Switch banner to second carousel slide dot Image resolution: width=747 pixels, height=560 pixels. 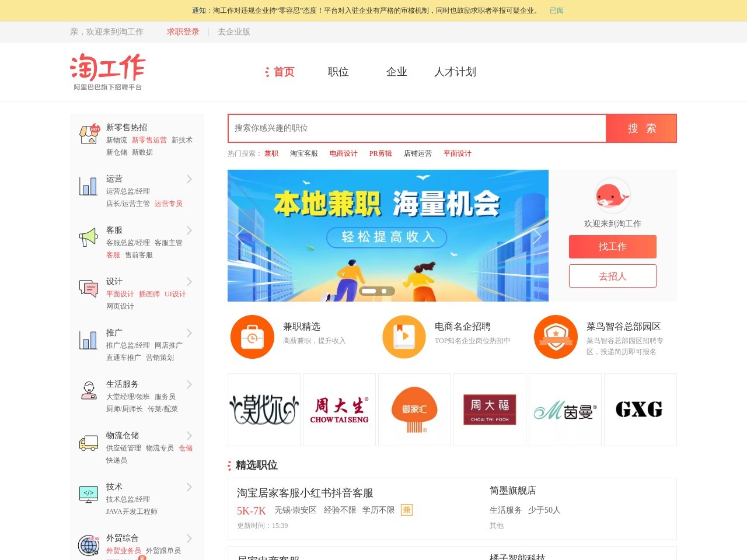coord(384,291)
